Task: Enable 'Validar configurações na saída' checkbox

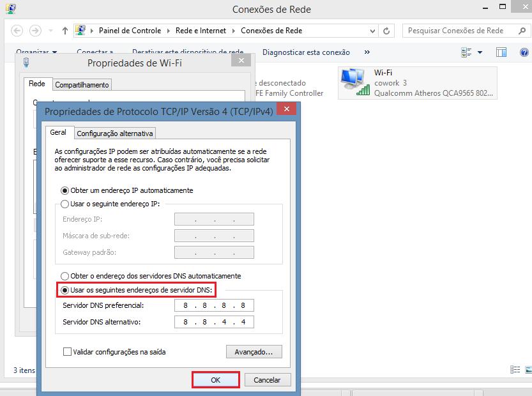Action: coord(68,352)
